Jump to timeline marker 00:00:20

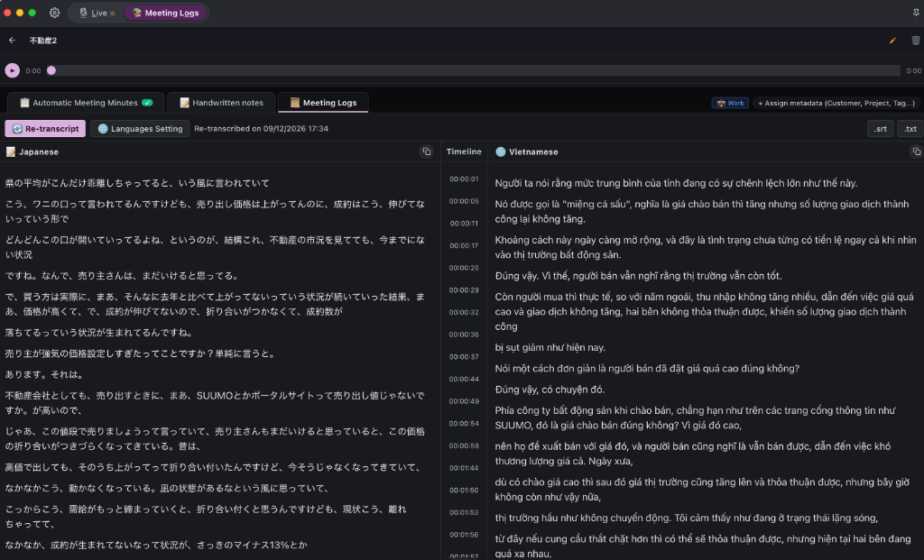(x=464, y=268)
